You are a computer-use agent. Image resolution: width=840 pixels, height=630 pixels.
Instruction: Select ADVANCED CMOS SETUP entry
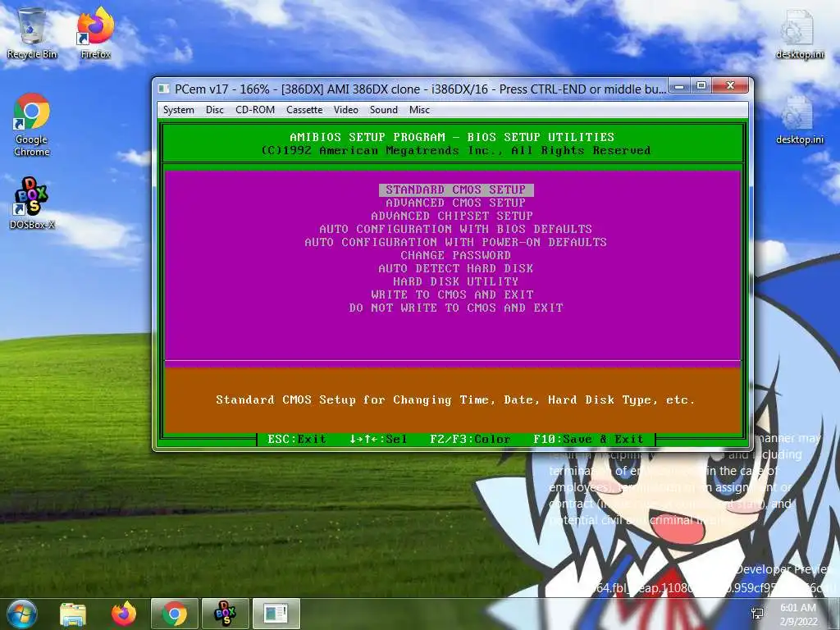pyautogui.click(x=456, y=203)
